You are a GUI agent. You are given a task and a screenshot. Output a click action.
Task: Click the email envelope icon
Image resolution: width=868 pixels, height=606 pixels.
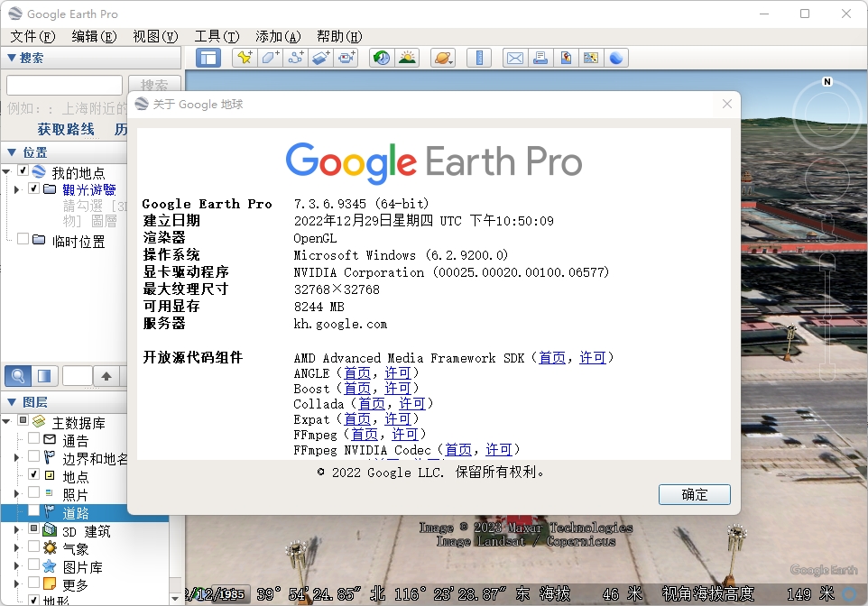514,58
